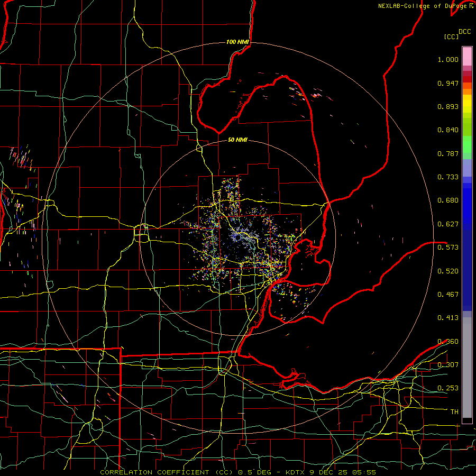The height and width of the screenshot is (476, 476).
Task: Click the gray clutter at radar center
Action: (x=244, y=236)
